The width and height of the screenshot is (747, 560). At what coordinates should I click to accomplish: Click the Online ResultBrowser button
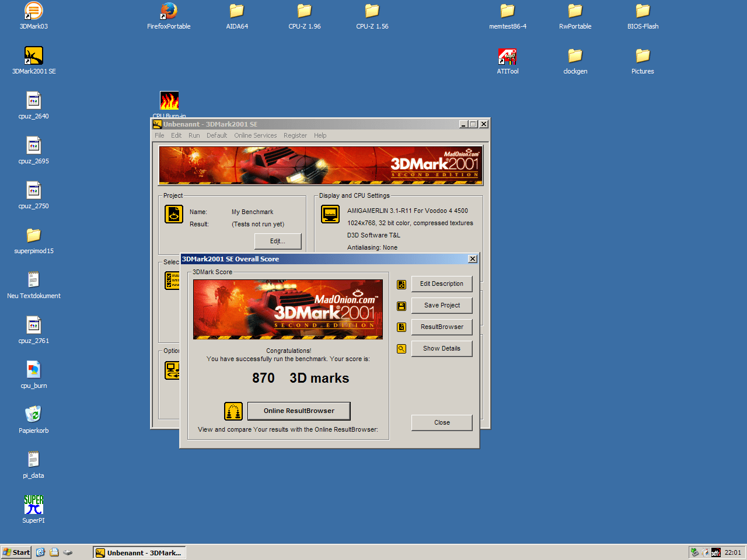(x=299, y=411)
